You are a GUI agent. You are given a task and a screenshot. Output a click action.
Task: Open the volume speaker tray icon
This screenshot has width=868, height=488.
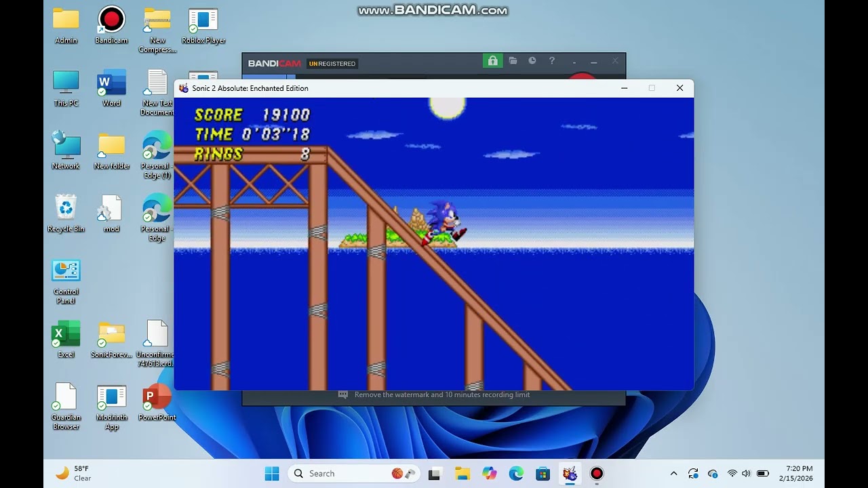(x=747, y=473)
